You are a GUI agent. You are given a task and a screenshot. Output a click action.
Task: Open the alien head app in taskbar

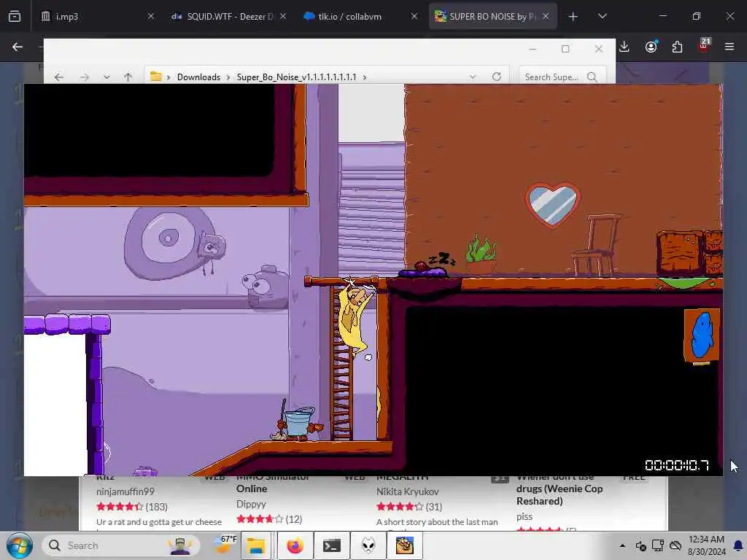pyautogui.click(x=368, y=545)
